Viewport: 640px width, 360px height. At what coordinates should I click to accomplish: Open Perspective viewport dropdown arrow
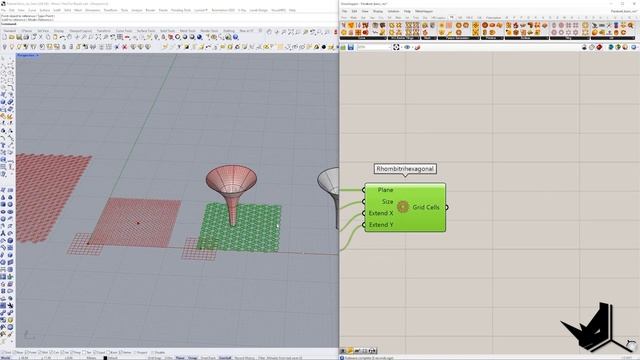pyautogui.click(x=37, y=55)
